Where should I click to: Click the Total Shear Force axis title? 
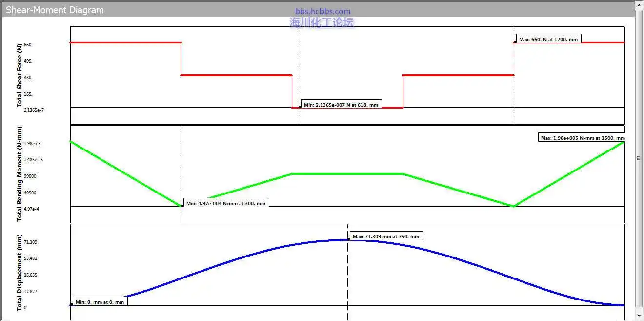point(20,75)
